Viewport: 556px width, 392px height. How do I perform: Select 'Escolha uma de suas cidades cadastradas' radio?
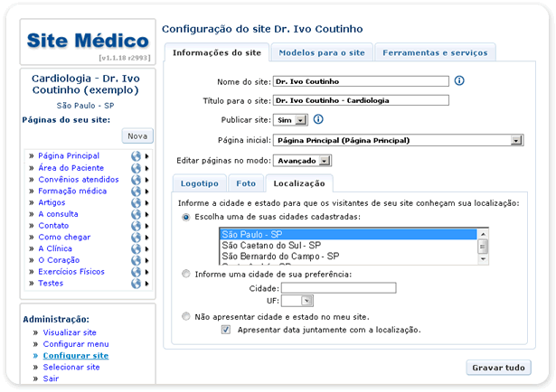click(x=186, y=218)
